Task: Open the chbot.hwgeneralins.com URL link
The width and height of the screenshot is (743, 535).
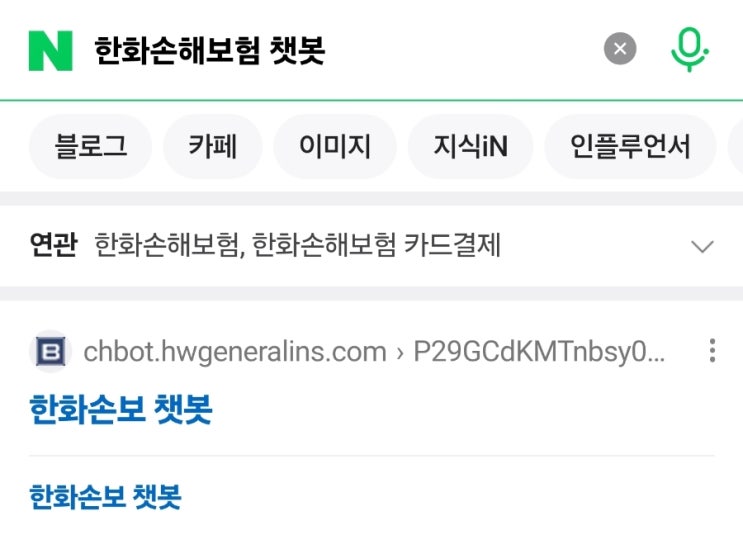Action: pos(235,352)
